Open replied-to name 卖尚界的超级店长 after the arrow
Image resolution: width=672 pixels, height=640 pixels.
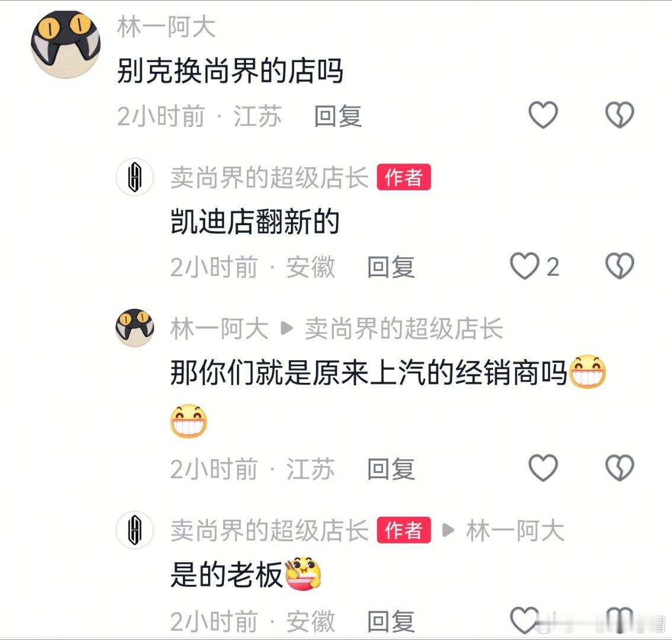tap(404, 329)
